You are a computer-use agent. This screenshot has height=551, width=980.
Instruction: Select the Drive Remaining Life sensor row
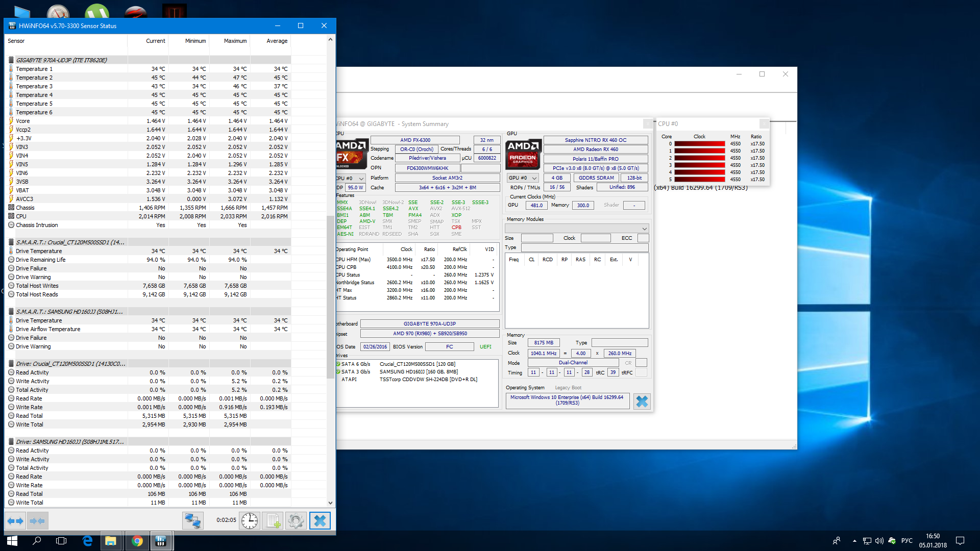point(41,260)
